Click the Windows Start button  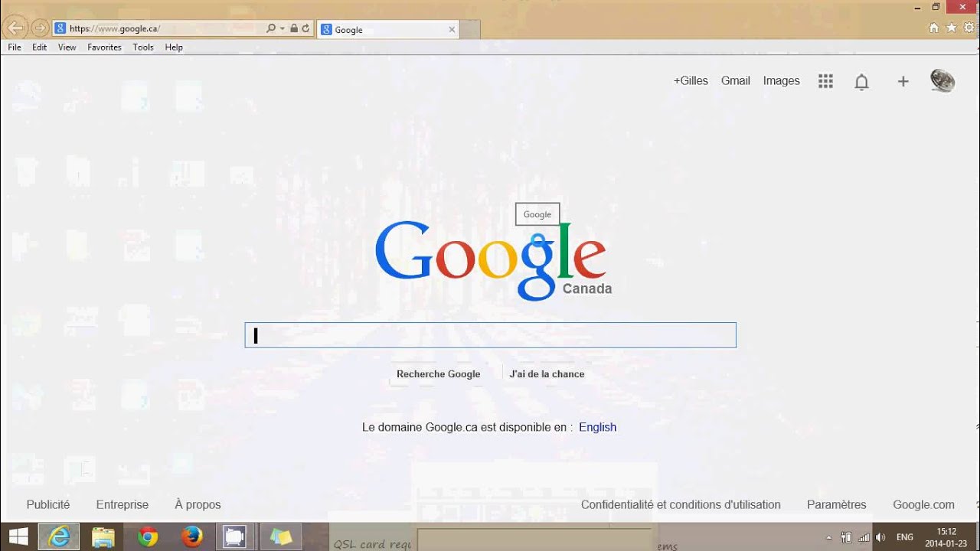[18, 537]
